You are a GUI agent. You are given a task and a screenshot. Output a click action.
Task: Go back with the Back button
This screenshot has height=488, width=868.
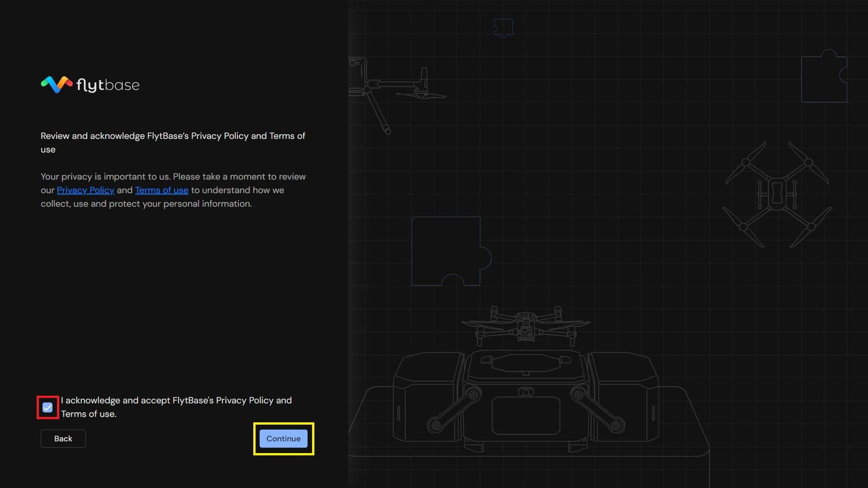point(63,439)
